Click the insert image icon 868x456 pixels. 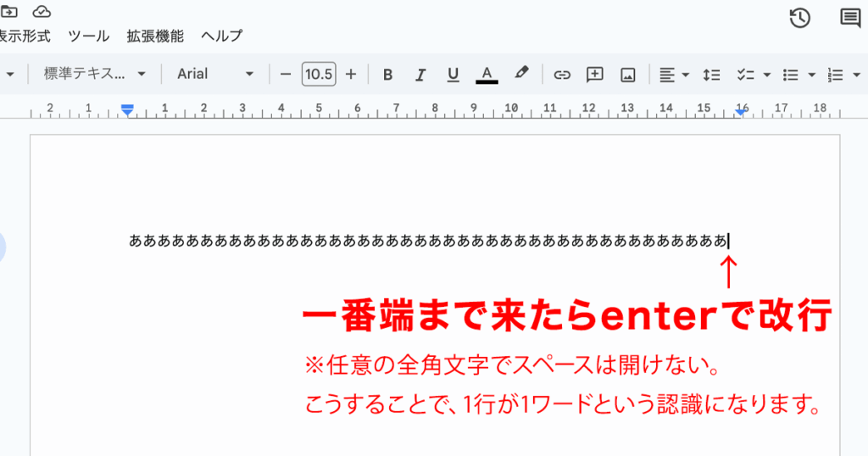[628, 75]
